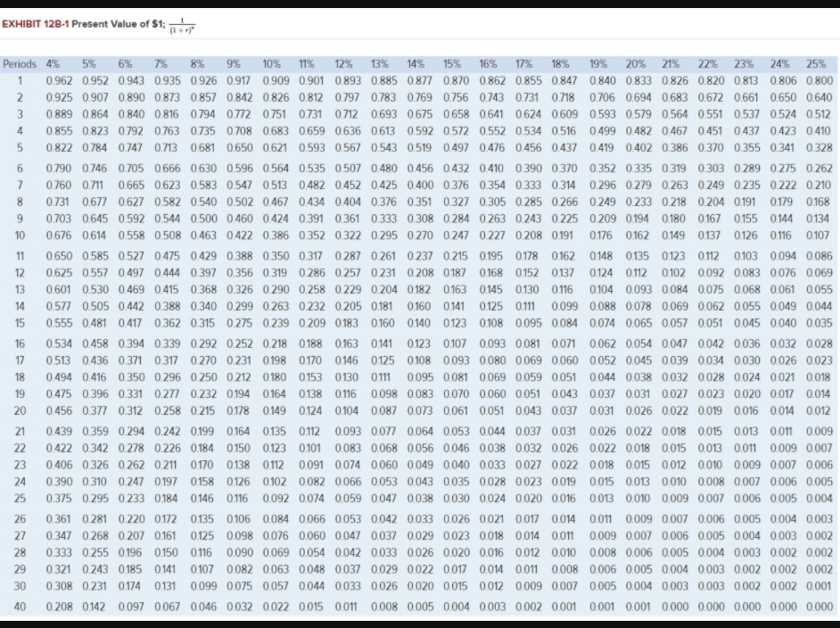Image resolution: width=840 pixels, height=628 pixels.
Task: Click 0.145 in period 13, 16% column
Action: (x=491, y=290)
